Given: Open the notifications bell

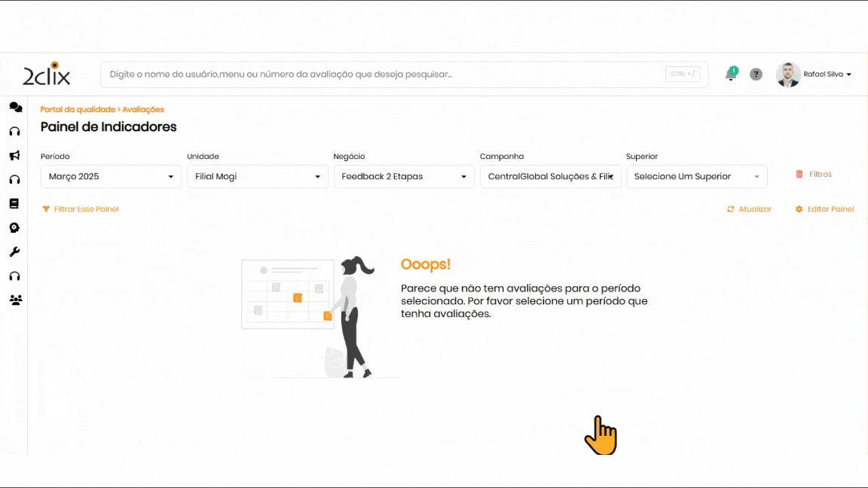Looking at the screenshot, I should click(x=730, y=75).
